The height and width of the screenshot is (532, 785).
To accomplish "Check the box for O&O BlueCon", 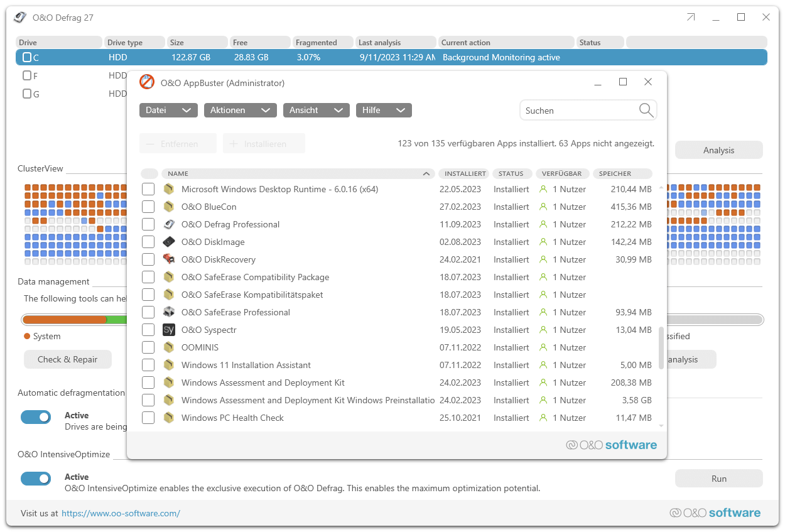I will 148,207.
